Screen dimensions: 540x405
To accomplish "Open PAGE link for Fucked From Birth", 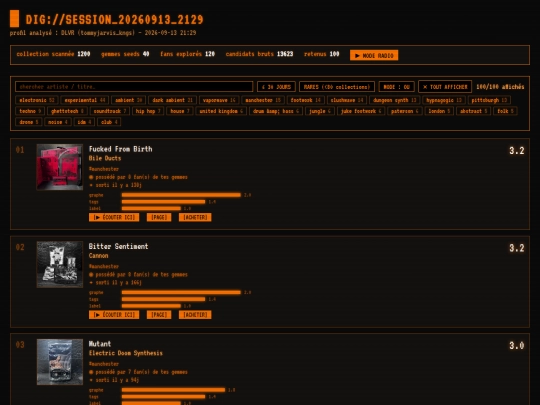I will (x=159, y=217).
